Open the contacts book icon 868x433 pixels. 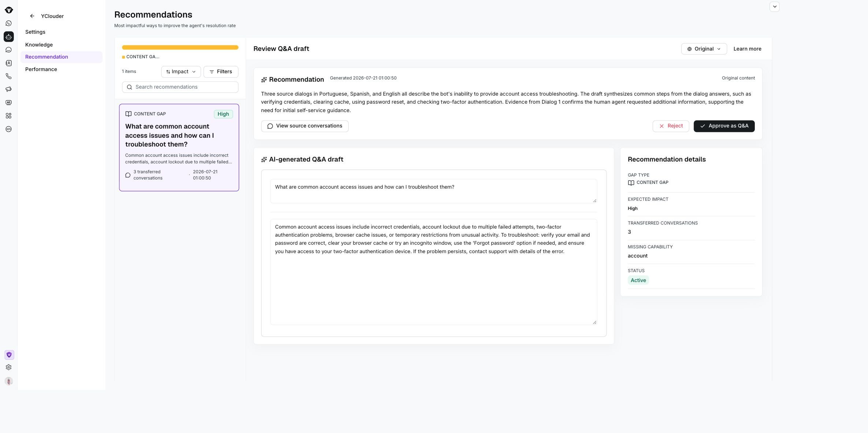point(8,63)
